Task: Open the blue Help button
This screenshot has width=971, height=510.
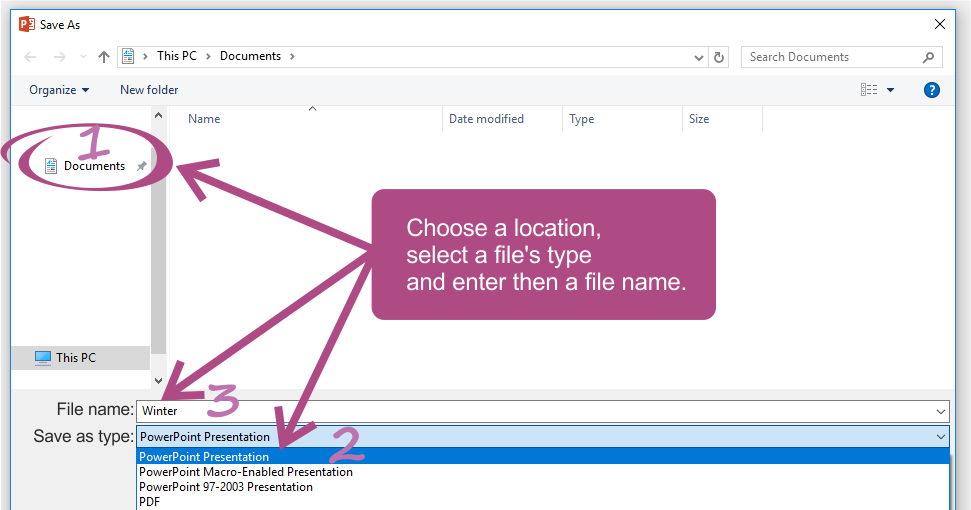Action: (x=931, y=90)
